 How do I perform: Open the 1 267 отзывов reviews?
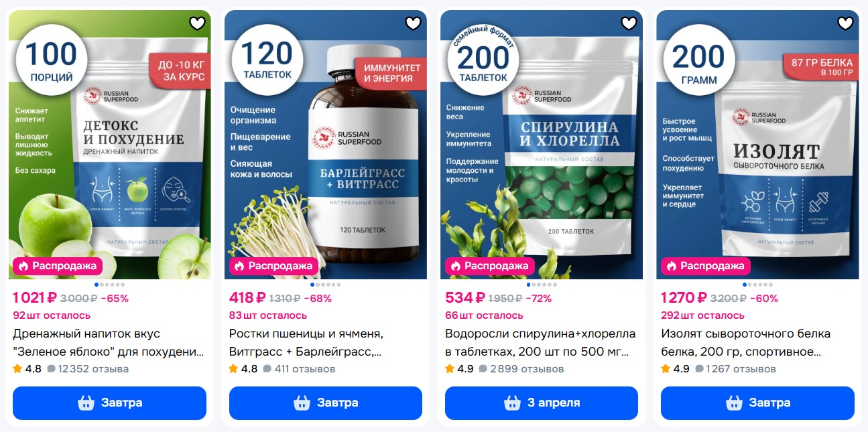pos(735,369)
